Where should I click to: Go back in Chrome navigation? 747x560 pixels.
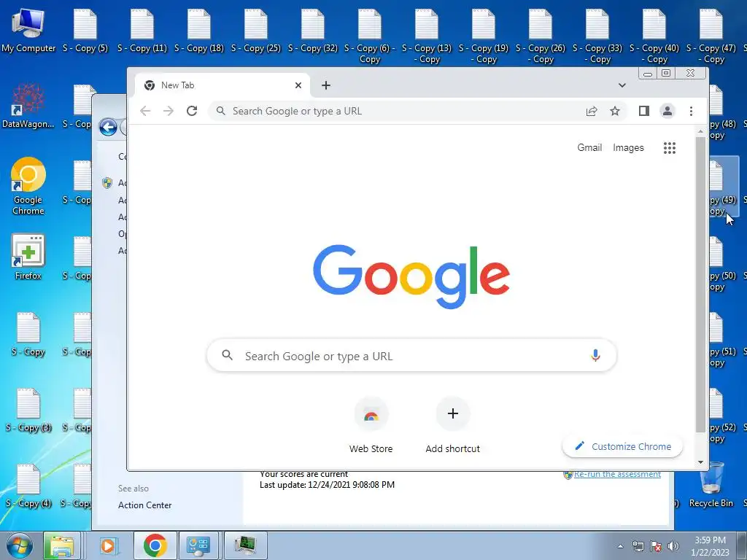pos(145,111)
